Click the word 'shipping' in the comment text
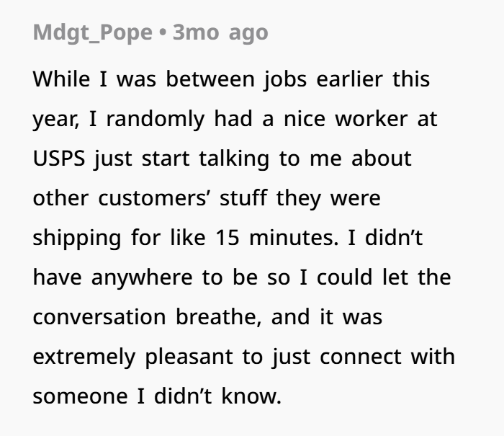Image resolution: width=504 pixels, height=436 pixels. [x=77, y=239]
